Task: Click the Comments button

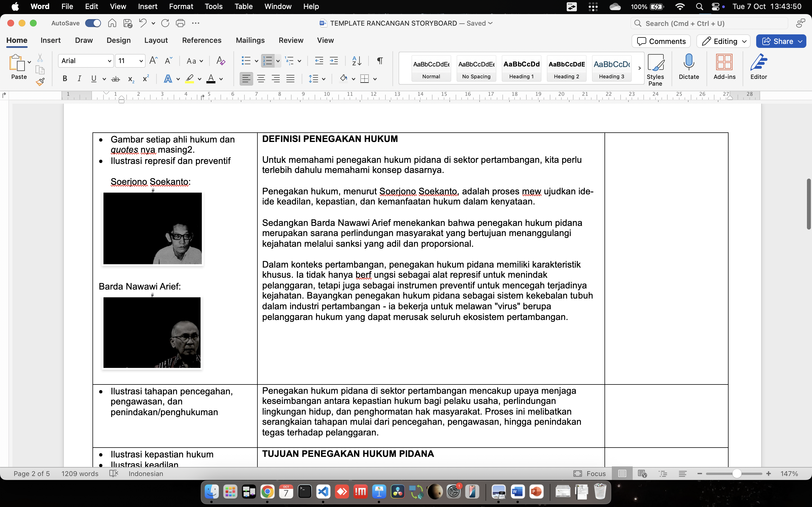Action: click(661, 41)
